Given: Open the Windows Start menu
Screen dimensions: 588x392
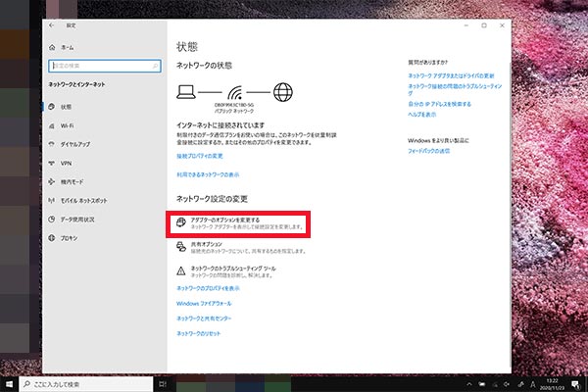Looking at the screenshot, I should click(x=10, y=384).
